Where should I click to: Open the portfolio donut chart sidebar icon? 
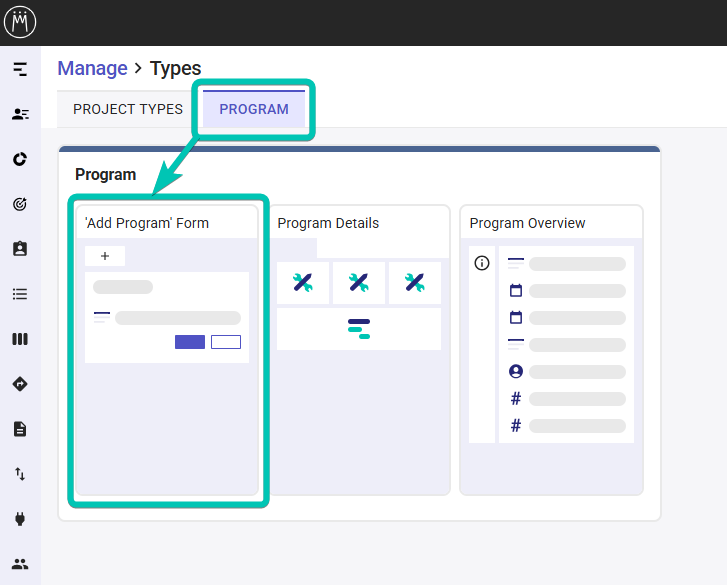20,159
